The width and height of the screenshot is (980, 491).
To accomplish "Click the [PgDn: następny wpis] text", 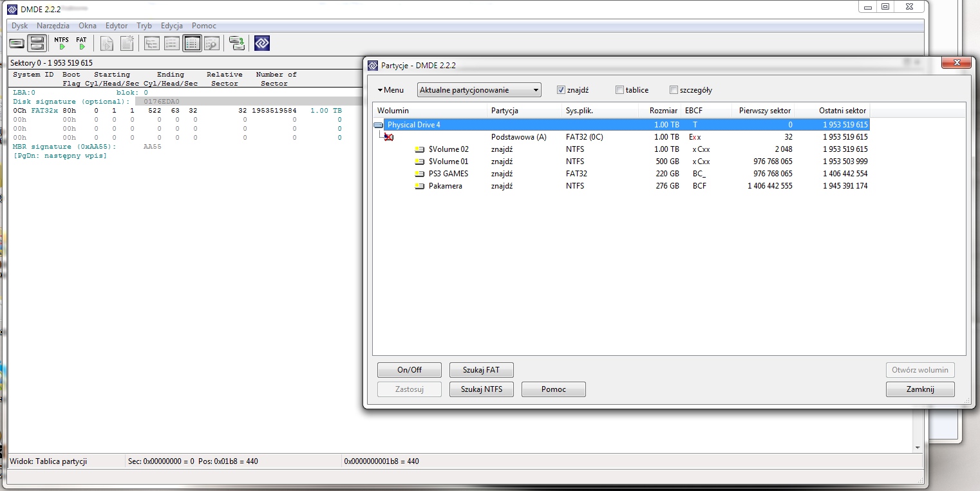I will click(60, 156).
